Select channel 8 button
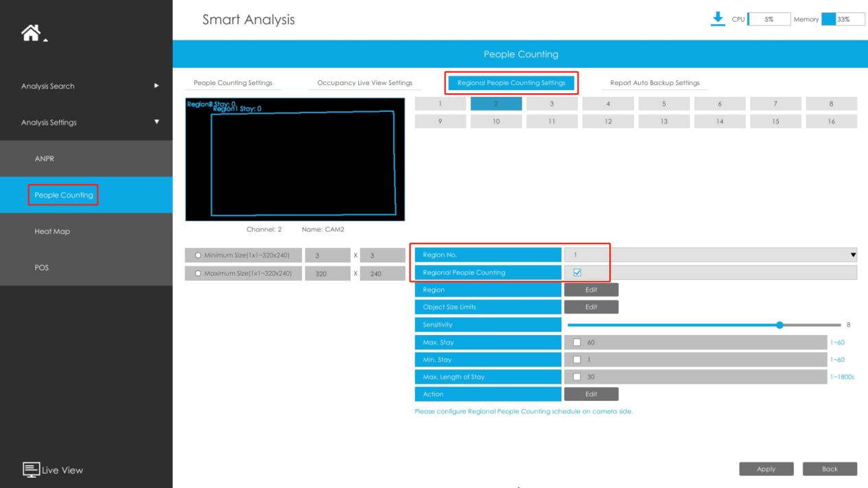 831,104
